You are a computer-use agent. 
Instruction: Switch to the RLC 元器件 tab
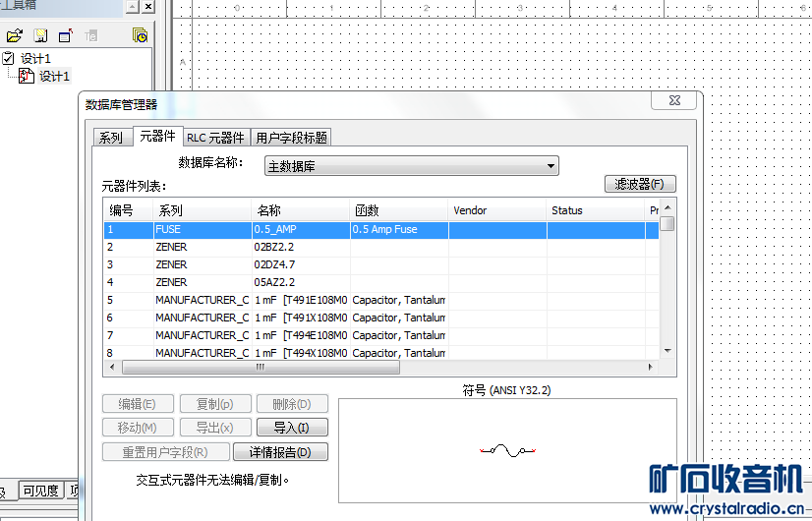tap(216, 138)
